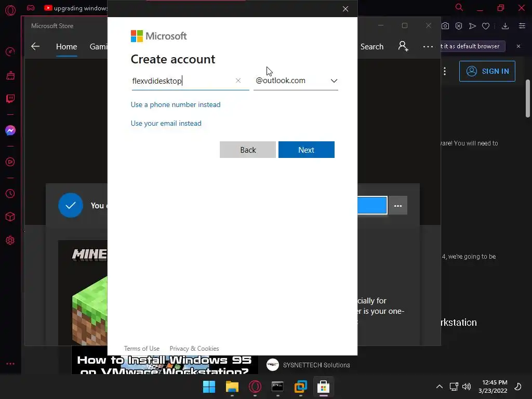Image resolution: width=532 pixels, height=399 pixels.
Task: Open Search in Microsoft Store
Action: 372,46
